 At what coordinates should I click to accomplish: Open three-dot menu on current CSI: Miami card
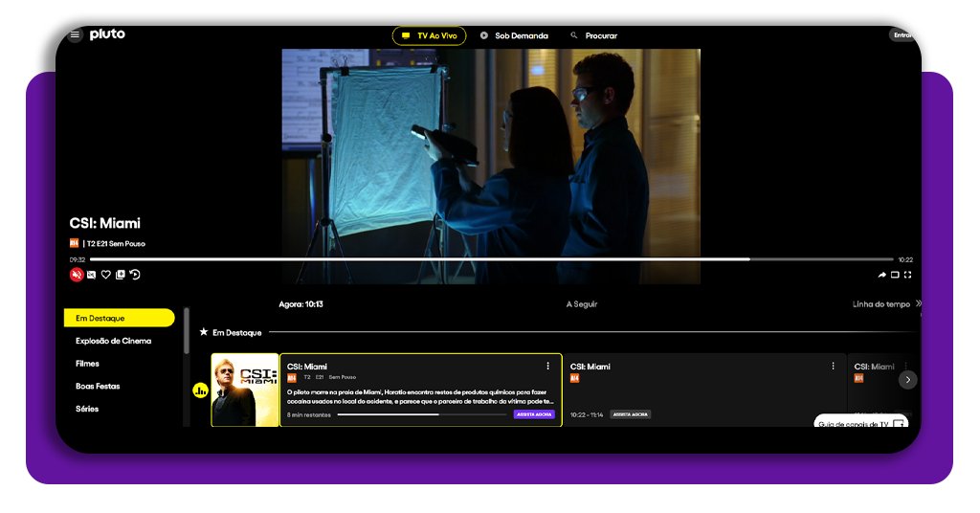(547, 366)
